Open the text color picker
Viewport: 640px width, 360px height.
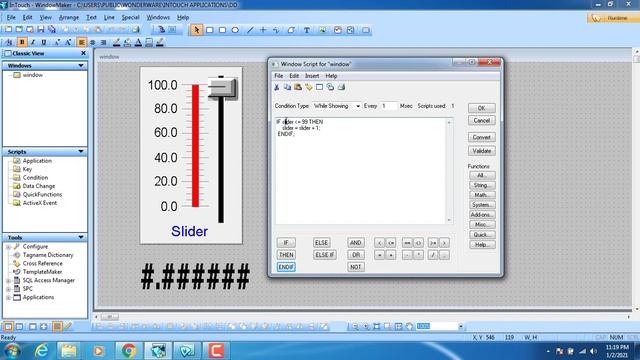click(x=138, y=42)
